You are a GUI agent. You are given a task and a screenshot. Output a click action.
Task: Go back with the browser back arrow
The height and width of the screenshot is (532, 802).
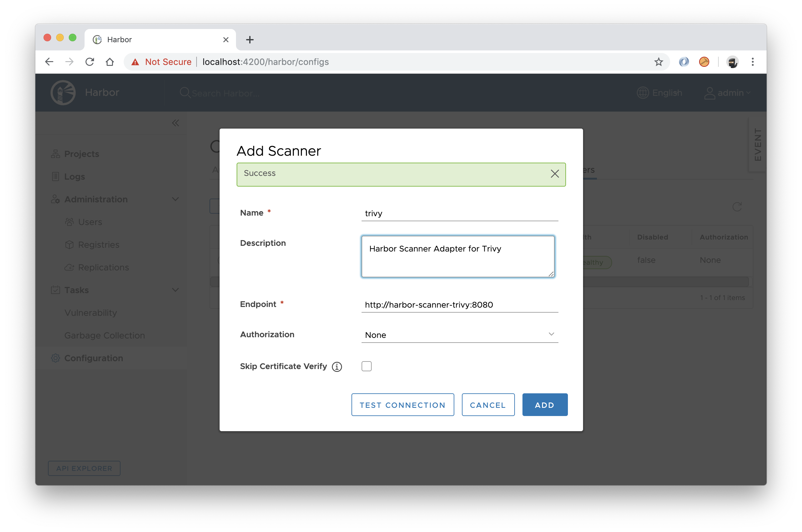pos(49,62)
